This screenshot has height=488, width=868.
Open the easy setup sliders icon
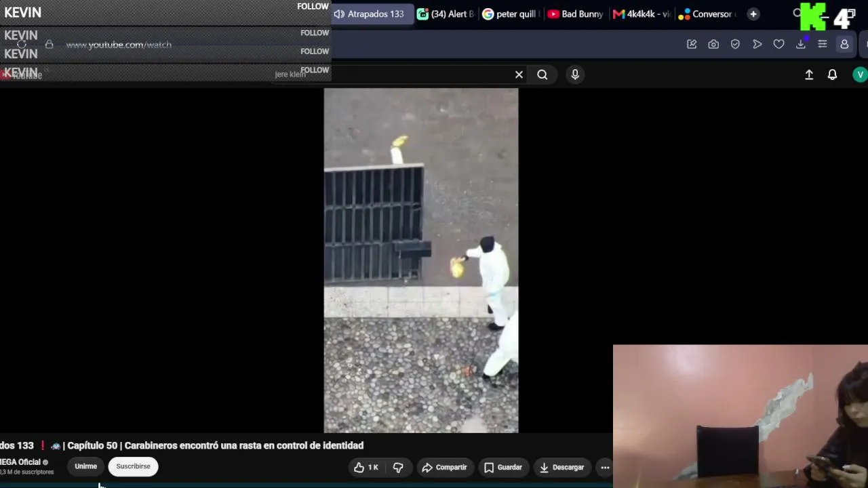(823, 44)
